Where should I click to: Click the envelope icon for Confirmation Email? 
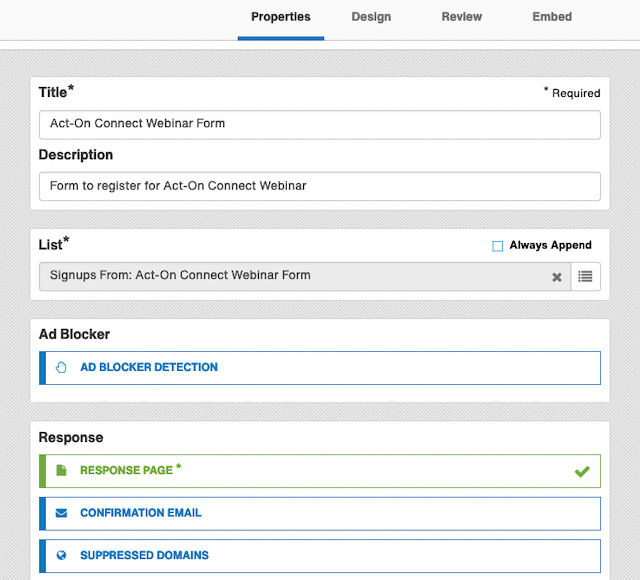61,513
